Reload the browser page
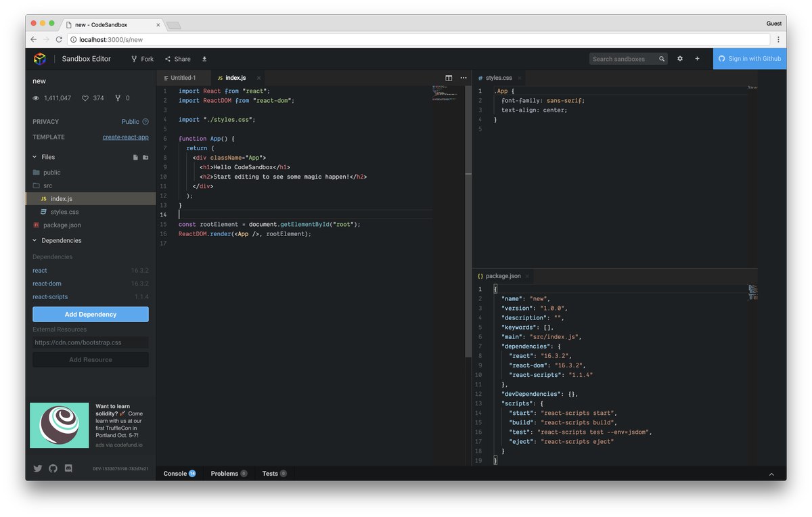 (x=59, y=39)
